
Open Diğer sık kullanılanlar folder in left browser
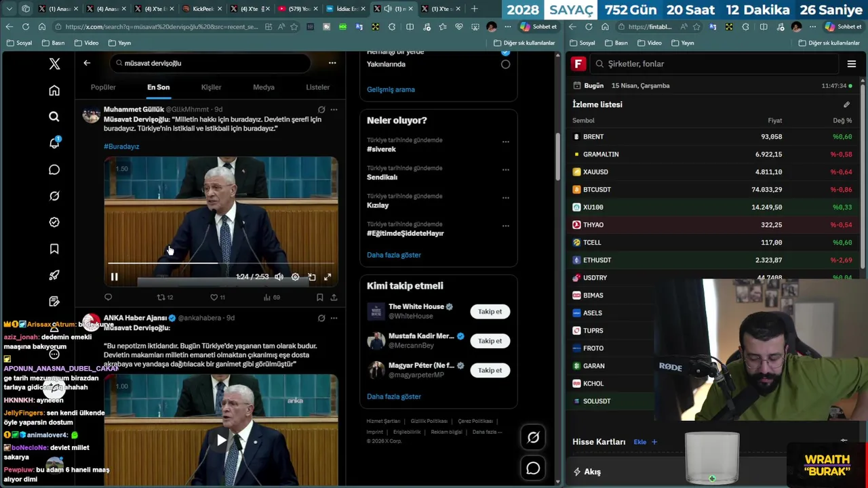524,43
